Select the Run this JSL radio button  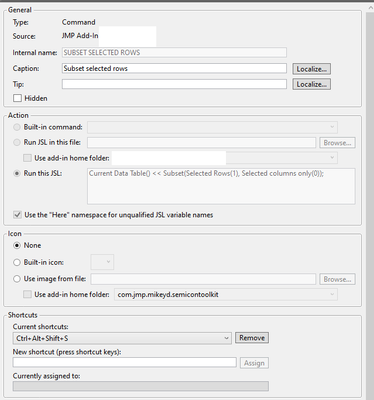(x=17, y=173)
